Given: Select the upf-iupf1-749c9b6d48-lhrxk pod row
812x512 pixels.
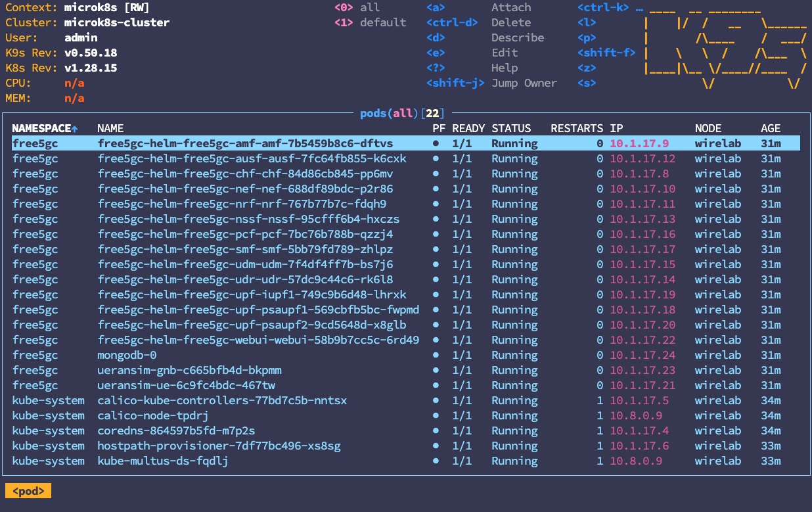Looking at the screenshot, I should (406, 294).
